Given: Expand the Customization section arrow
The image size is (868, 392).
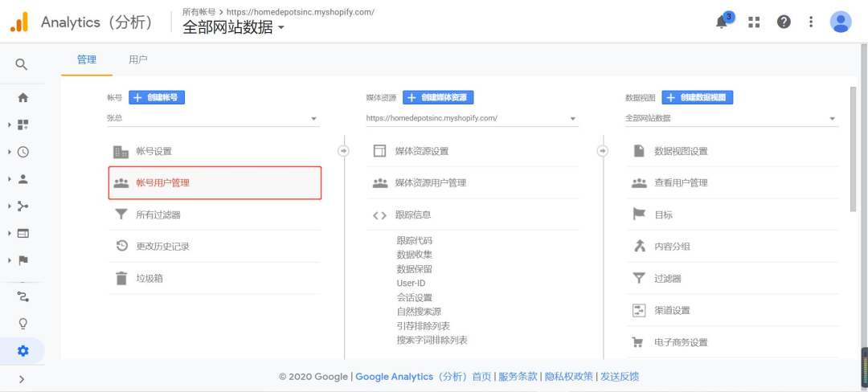Looking at the screenshot, I should (10, 125).
